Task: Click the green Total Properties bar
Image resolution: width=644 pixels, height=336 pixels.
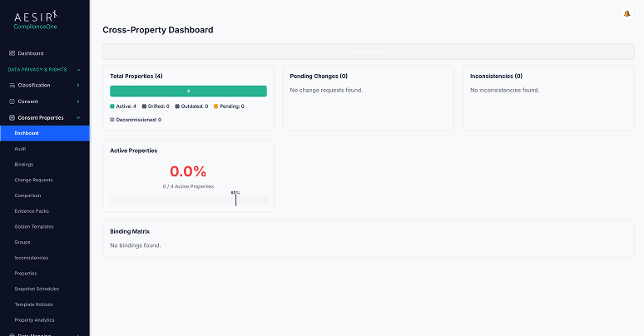Action: pyautogui.click(x=189, y=91)
